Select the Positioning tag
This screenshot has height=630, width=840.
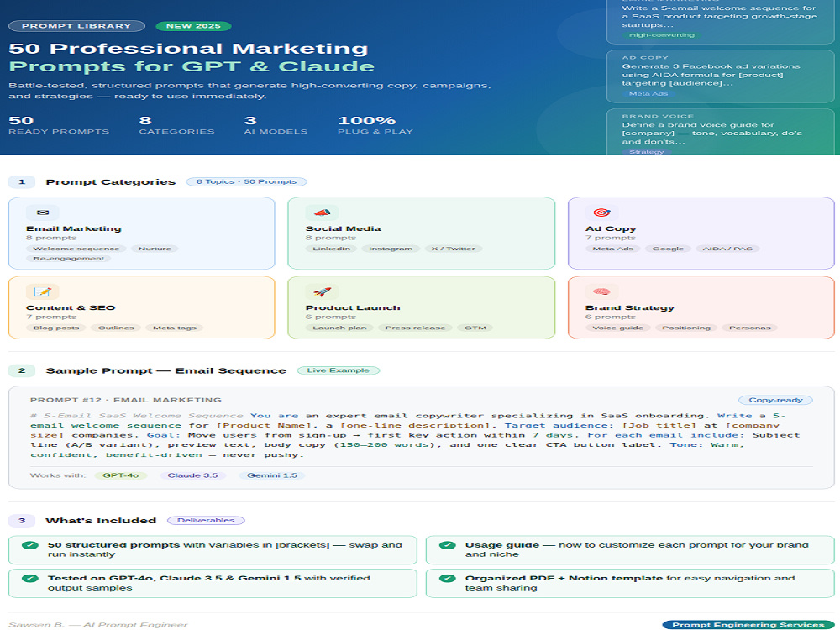tap(686, 328)
